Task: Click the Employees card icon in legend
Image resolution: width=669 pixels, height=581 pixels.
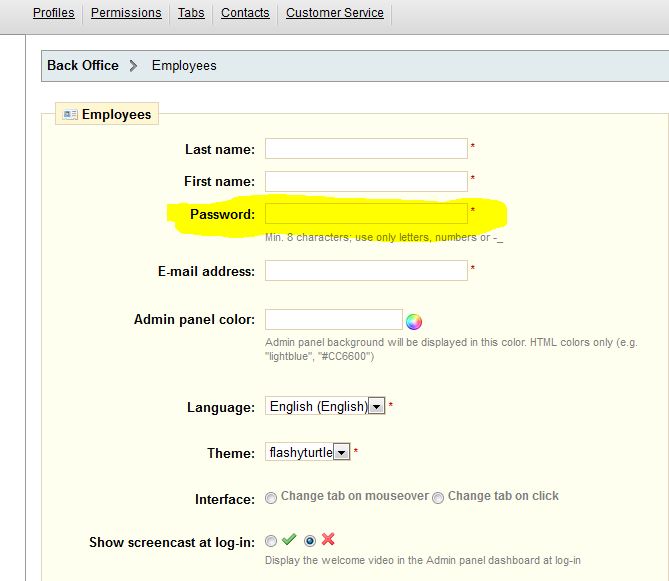Action: click(x=70, y=114)
